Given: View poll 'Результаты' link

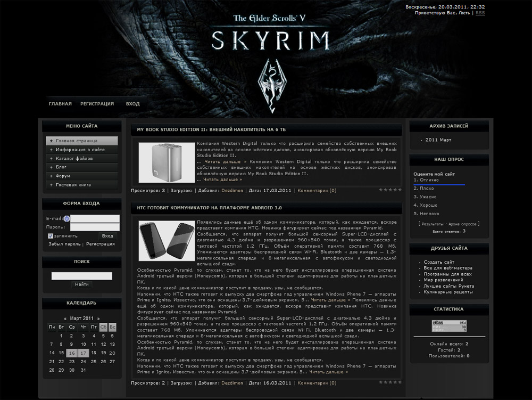Looking at the screenshot, I should point(433,224).
